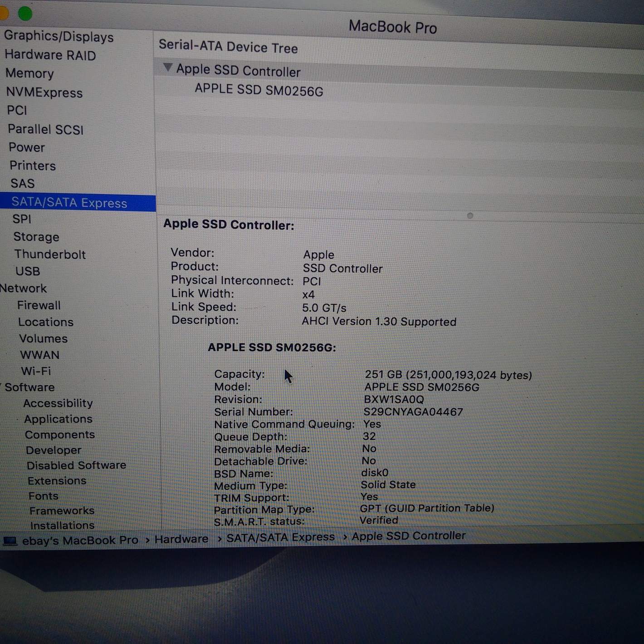This screenshot has height=644, width=644.
Task: Click Hardware in path bar
Action: (x=181, y=539)
